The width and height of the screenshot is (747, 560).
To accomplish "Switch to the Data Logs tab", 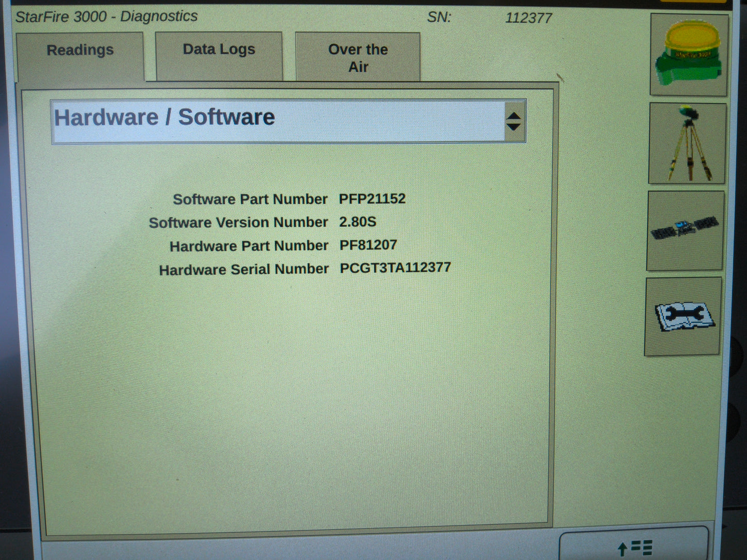I will coord(219,56).
